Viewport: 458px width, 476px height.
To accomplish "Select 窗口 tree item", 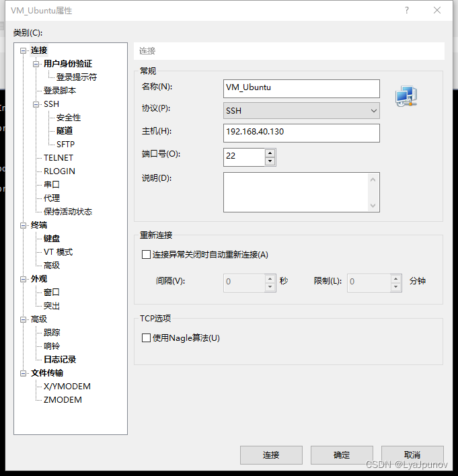I will [52, 292].
